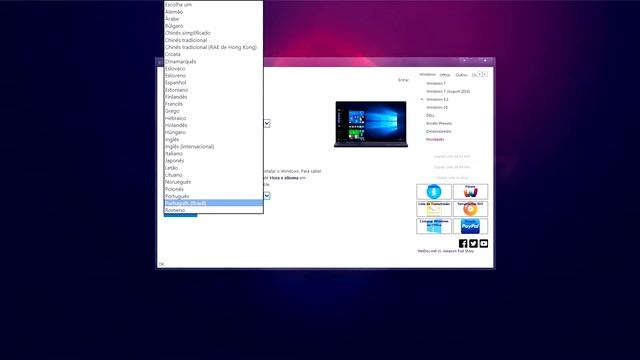Select Italiano from the list
Image resolution: width=640 pixels, height=360 pixels.
[x=213, y=153]
